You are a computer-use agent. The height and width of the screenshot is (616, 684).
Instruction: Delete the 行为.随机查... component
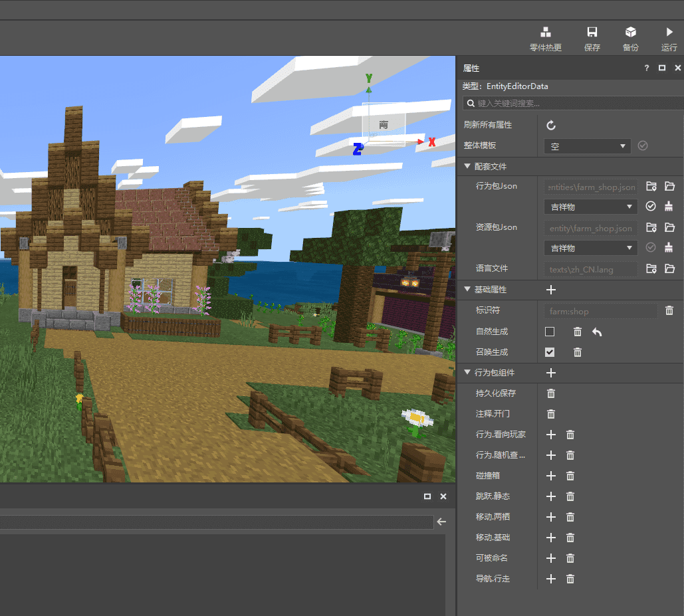pos(570,456)
